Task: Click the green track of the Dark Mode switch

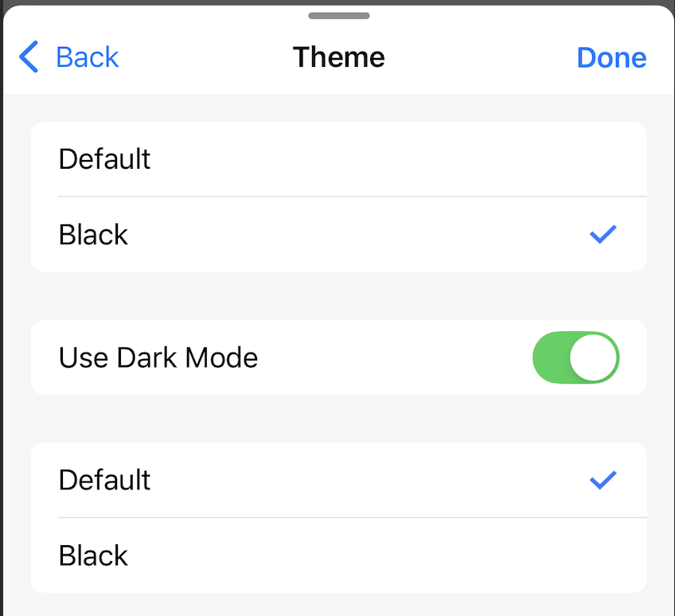Action: pos(552,357)
